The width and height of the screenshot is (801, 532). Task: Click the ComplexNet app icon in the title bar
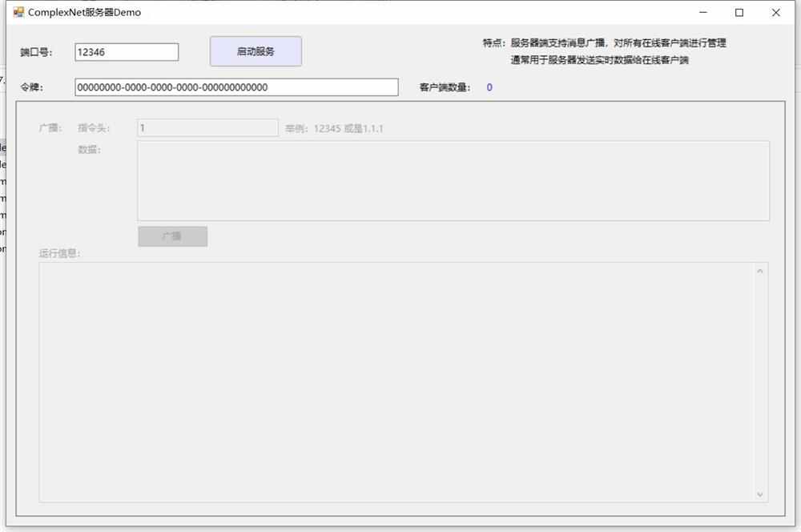[18, 12]
